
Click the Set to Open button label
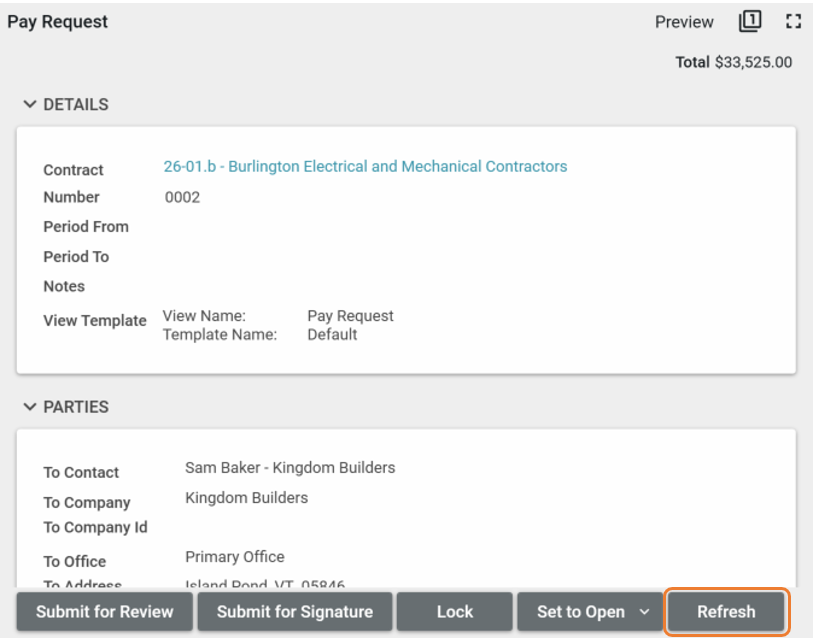tap(580, 612)
